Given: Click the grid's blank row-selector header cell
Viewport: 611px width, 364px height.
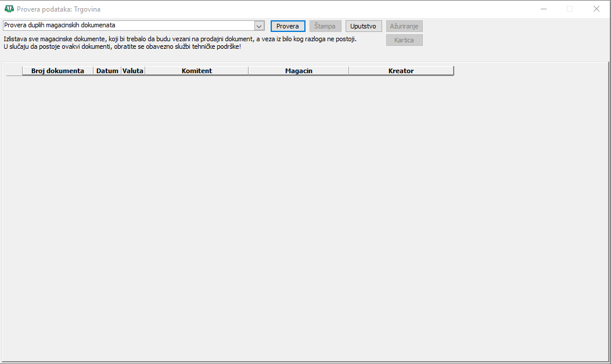Looking at the screenshot, I should 14,71.
